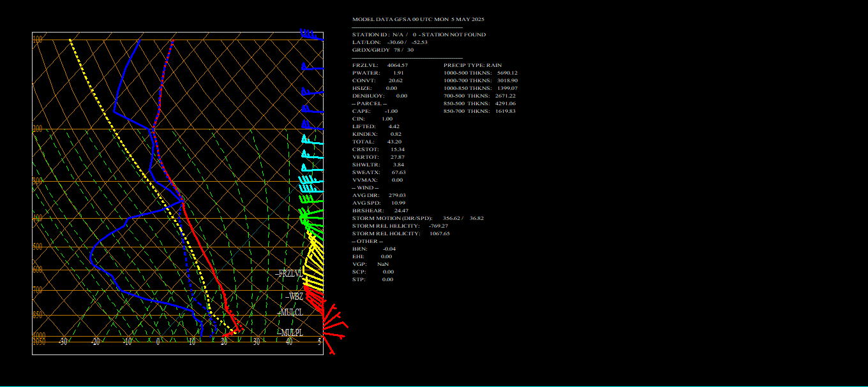Screen dimensions: 868x387
Task: Click the MULCL marker on the sounding chart
Action: coord(290,312)
